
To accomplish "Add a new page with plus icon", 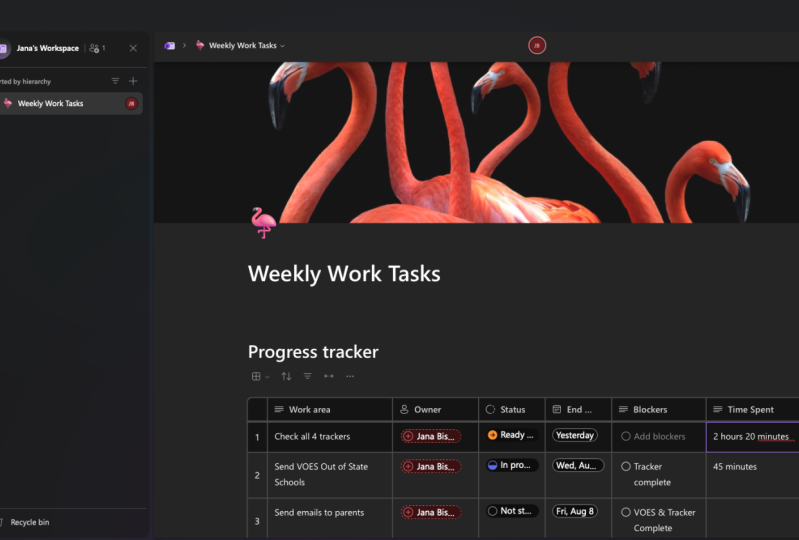I will [133, 81].
